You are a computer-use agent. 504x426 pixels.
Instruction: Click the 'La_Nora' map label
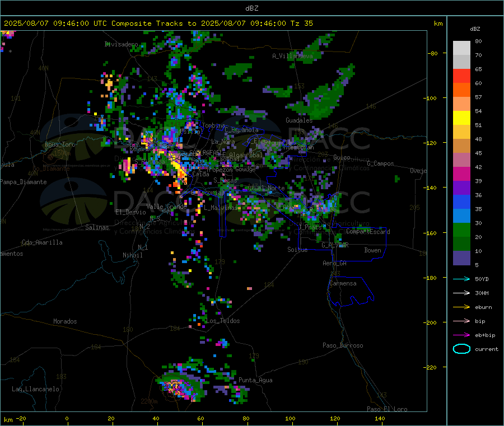click(x=223, y=142)
